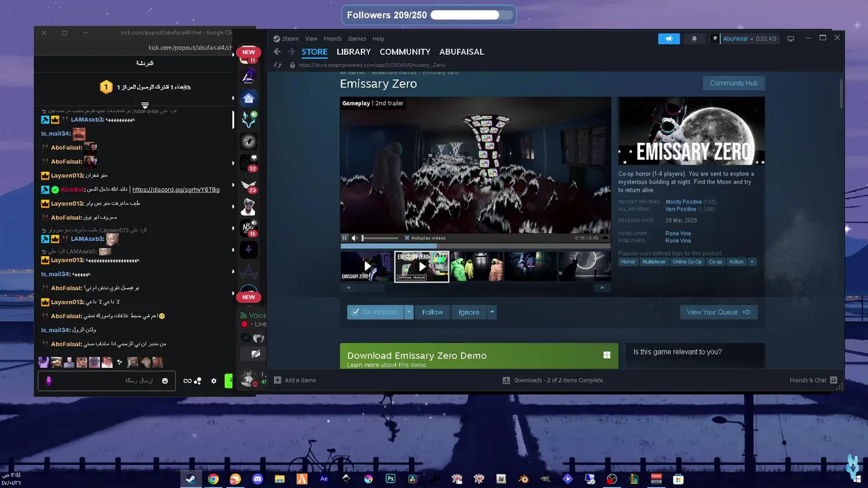Open the Games menu
Screen dimensions: 868x488
point(357,39)
